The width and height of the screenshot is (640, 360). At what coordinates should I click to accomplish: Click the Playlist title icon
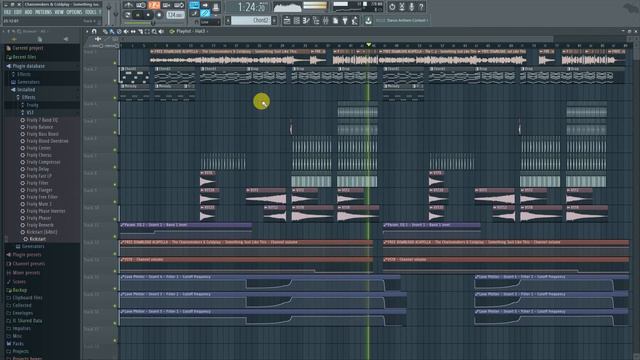(172, 31)
